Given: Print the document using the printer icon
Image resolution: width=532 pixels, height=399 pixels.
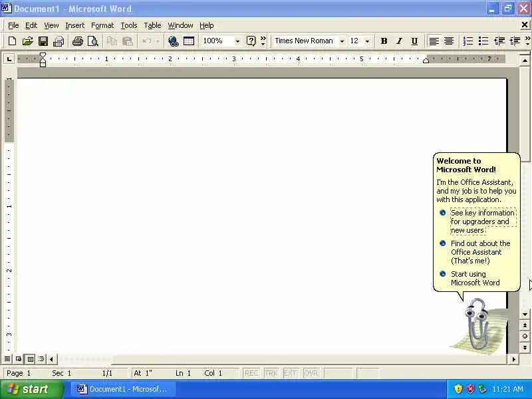Looking at the screenshot, I should pos(78,41).
